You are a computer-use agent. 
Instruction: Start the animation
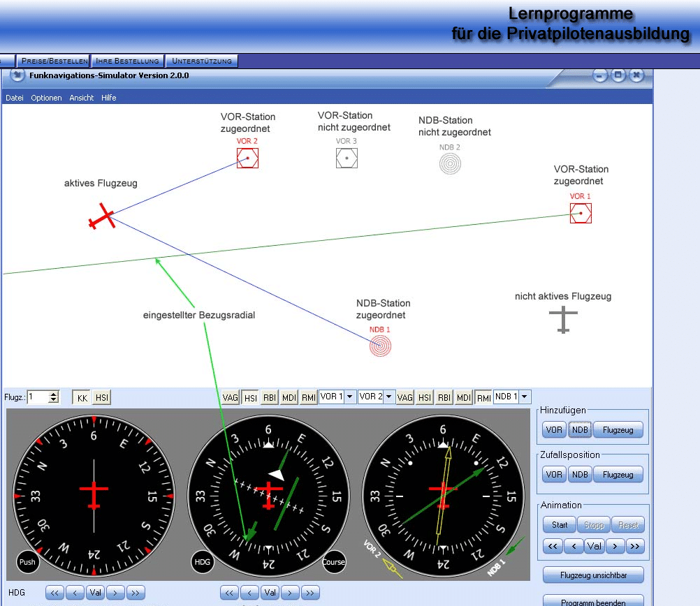click(560, 525)
